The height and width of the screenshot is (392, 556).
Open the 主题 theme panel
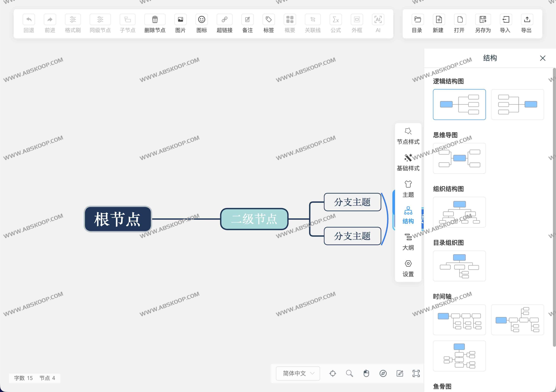(408, 189)
